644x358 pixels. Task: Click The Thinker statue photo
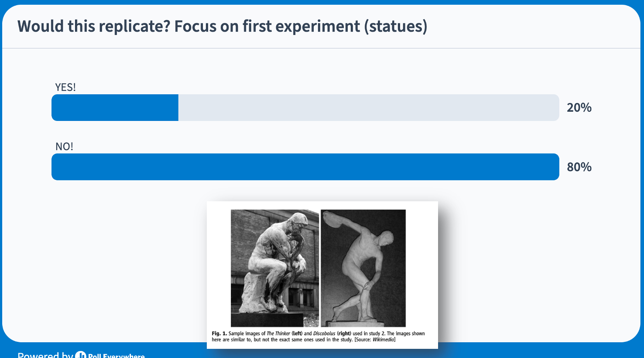pyautogui.click(x=275, y=268)
